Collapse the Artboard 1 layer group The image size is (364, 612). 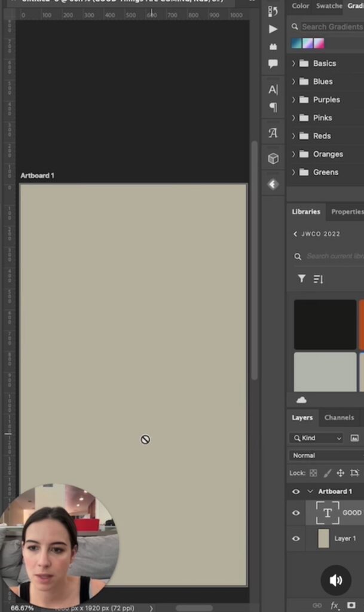pos(310,491)
